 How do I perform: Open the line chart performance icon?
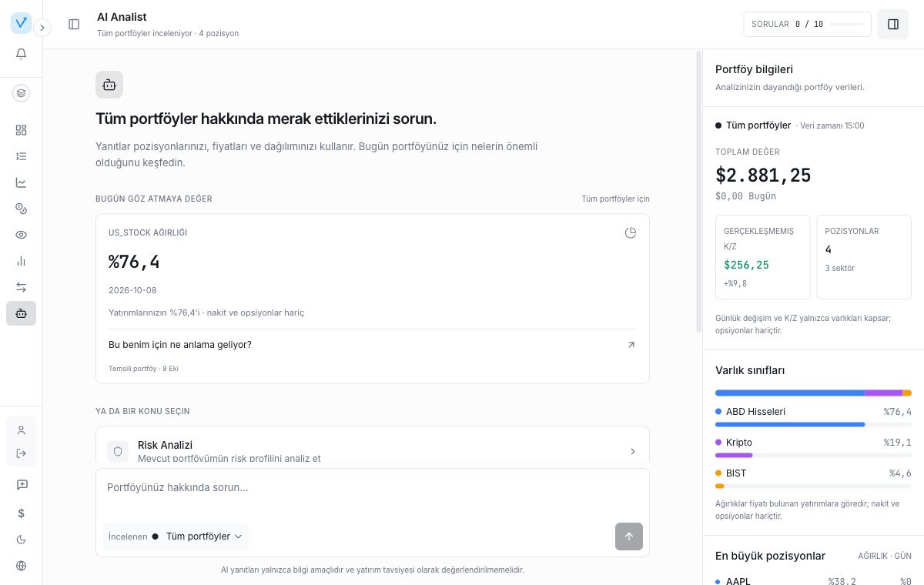[x=21, y=182]
